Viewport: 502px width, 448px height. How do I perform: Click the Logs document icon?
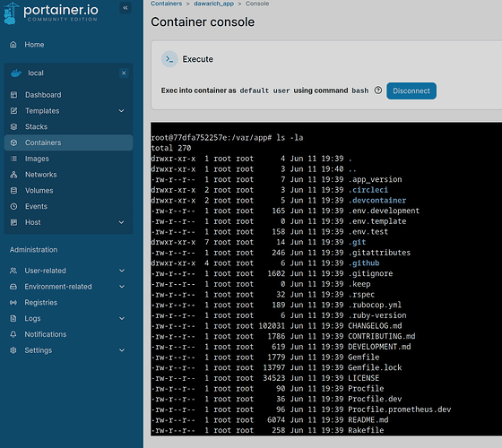13,318
